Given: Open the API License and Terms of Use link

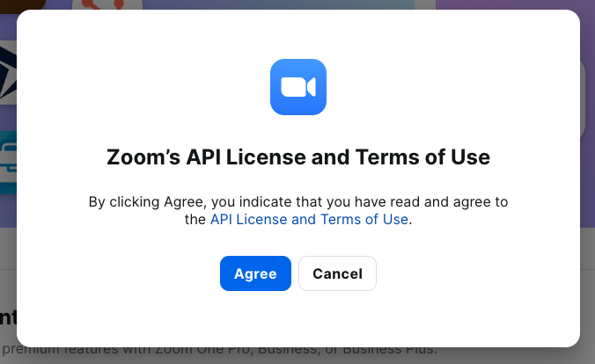Looking at the screenshot, I should coord(309,220).
